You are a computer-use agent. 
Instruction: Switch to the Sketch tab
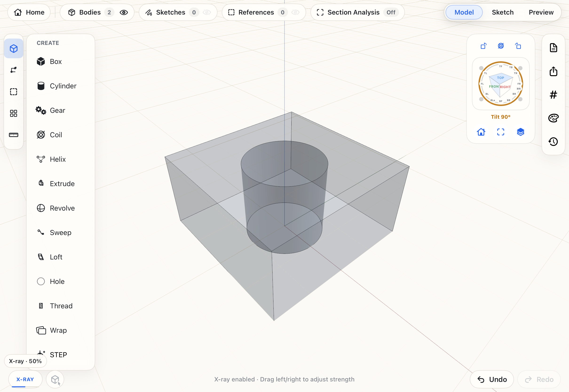pos(503,12)
